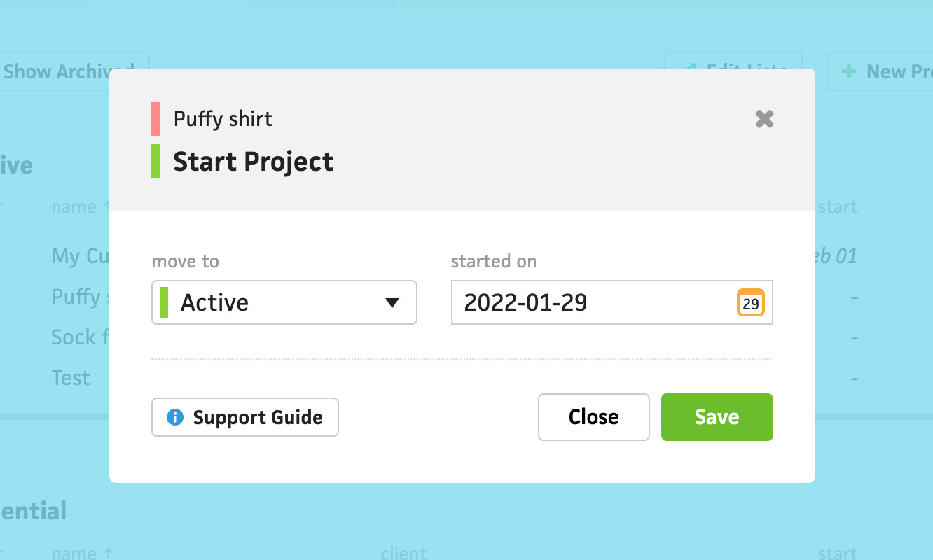The height and width of the screenshot is (560, 933).
Task: Expand the move to dropdown arrow
Action: pyautogui.click(x=392, y=302)
